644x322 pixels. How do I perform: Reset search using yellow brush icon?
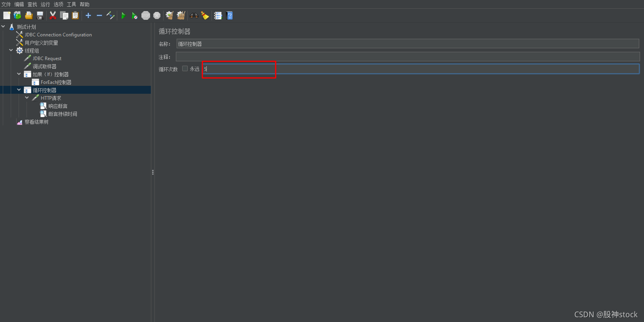205,15
